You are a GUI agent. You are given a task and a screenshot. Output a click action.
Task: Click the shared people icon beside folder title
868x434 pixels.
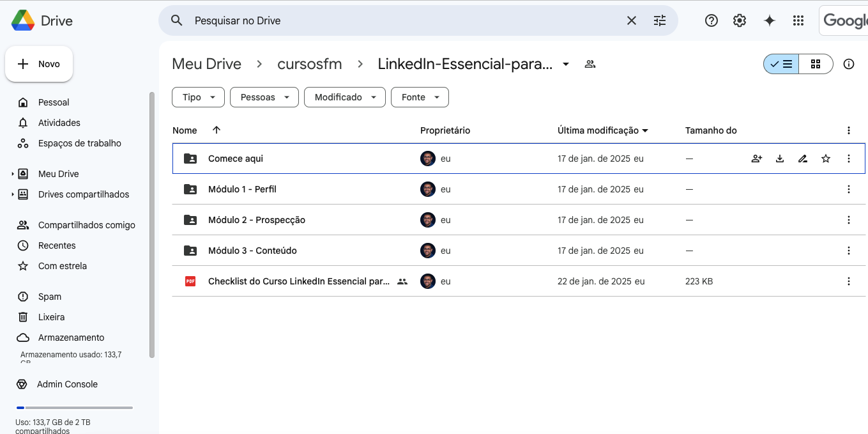(x=590, y=64)
